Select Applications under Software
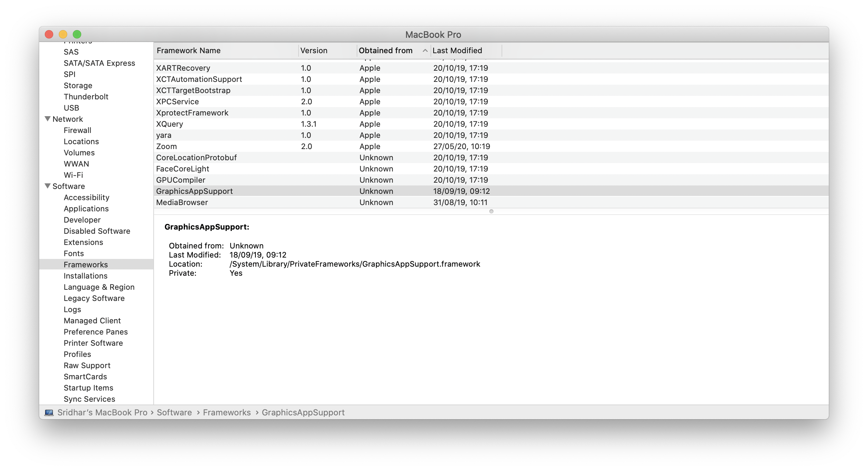 click(86, 209)
